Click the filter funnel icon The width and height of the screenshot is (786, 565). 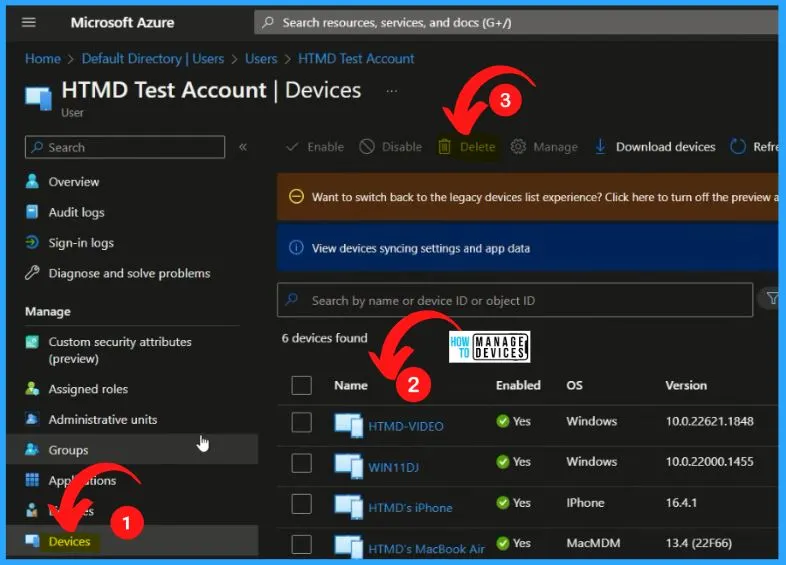[772, 299]
